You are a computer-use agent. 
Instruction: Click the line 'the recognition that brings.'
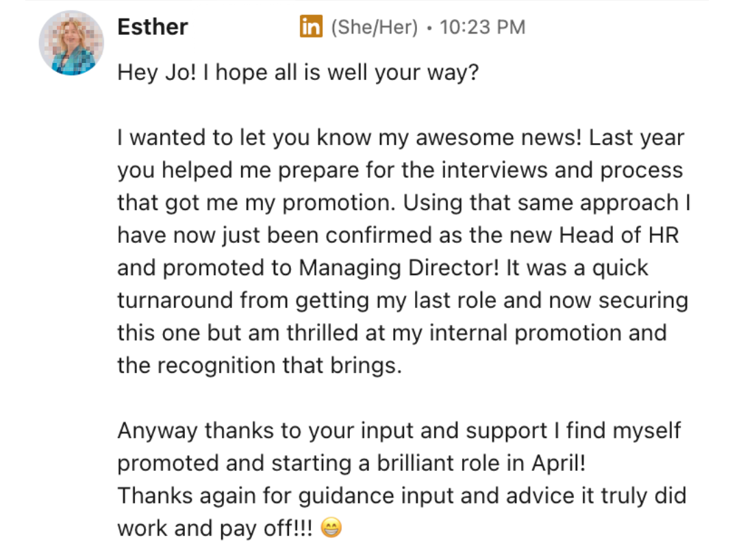click(x=260, y=365)
